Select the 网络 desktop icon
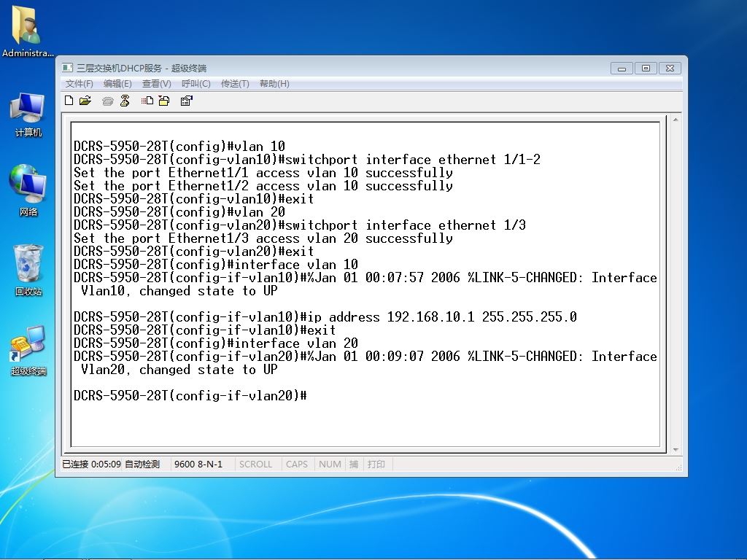 click(x=28, y=190)
